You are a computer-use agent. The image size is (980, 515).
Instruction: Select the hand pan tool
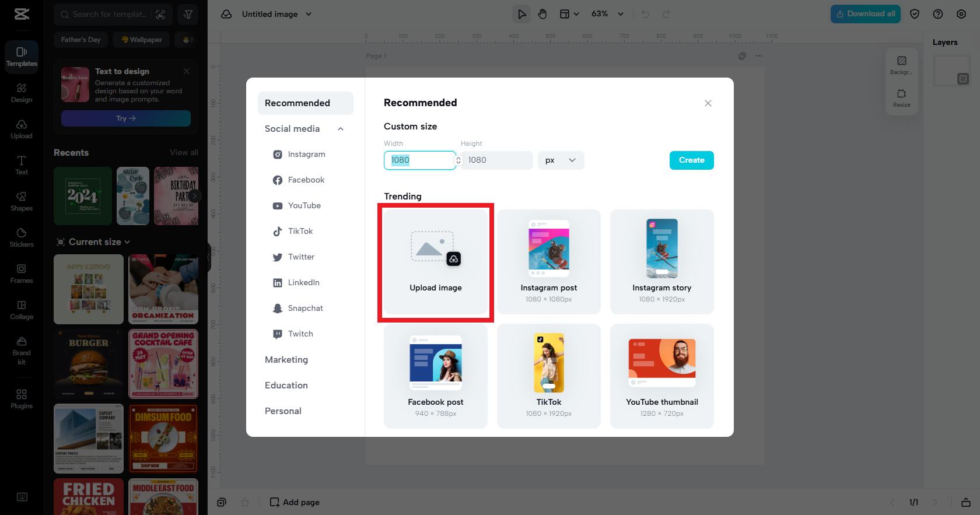[542, 14]
